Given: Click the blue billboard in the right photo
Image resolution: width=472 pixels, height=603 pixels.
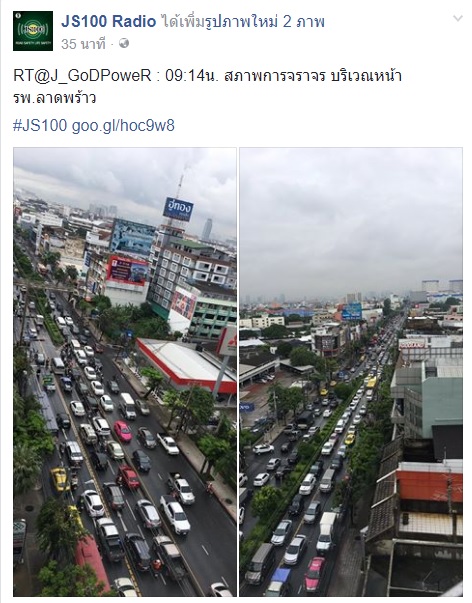Looking at the screenshot, I should pos(352,311).
